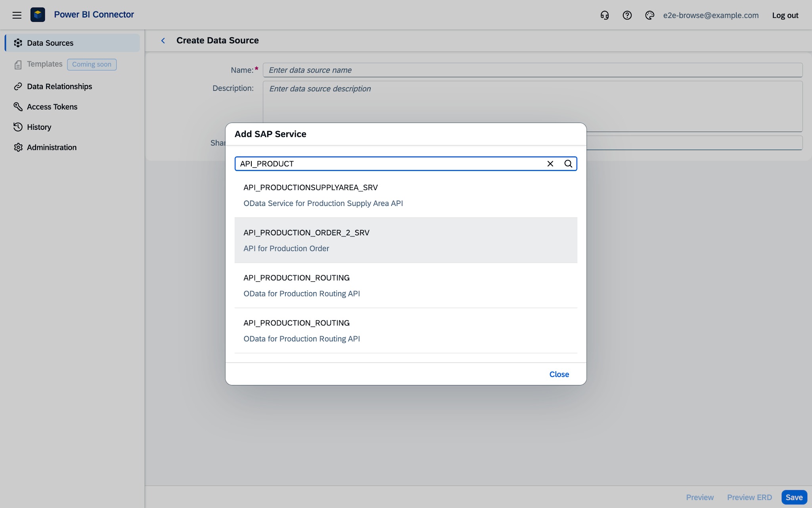Click the data source Name field
The height and width of the screenshot is (508, 812).
(532, 70)
